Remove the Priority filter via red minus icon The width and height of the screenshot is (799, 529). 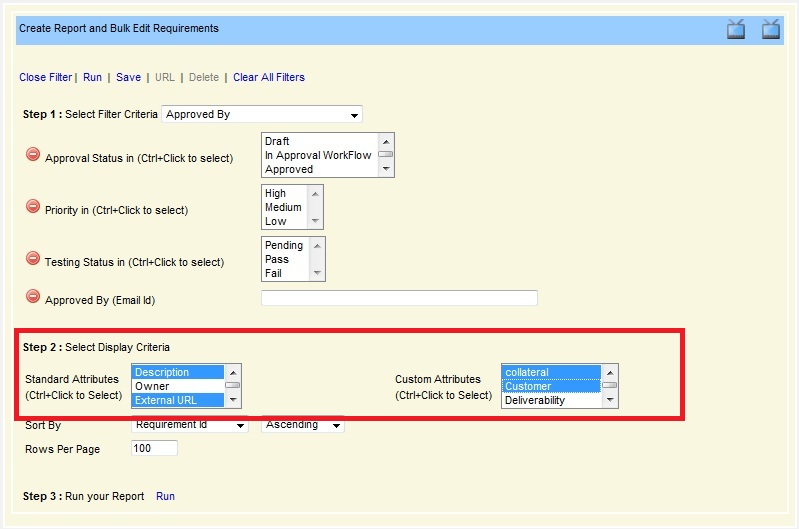32,207
